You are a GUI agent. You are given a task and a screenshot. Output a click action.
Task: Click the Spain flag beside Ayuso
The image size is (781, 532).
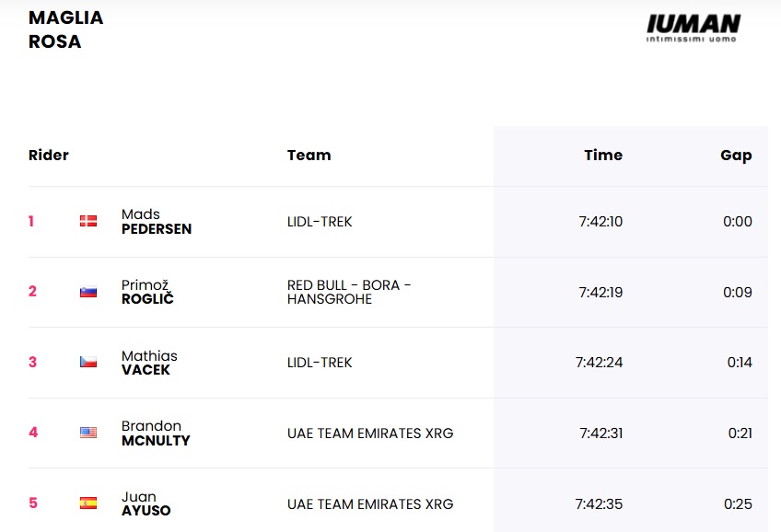pos(88,503)
